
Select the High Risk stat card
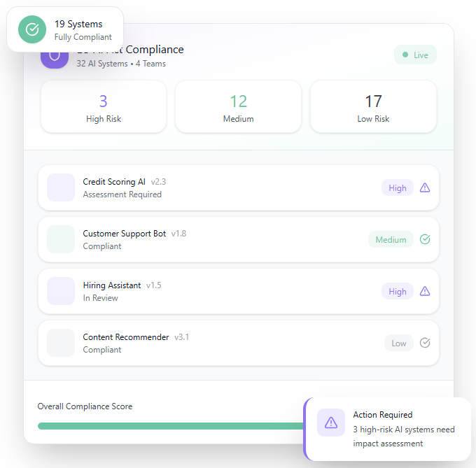[104, 106]
